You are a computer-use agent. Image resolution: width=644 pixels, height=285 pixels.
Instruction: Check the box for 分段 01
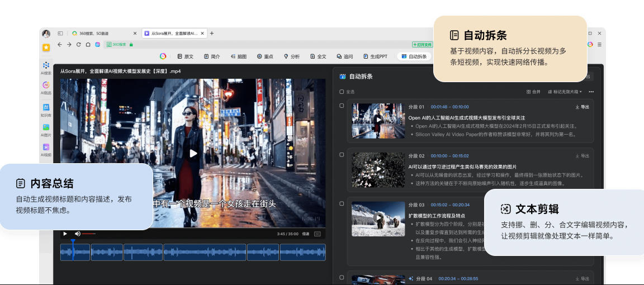342,106
